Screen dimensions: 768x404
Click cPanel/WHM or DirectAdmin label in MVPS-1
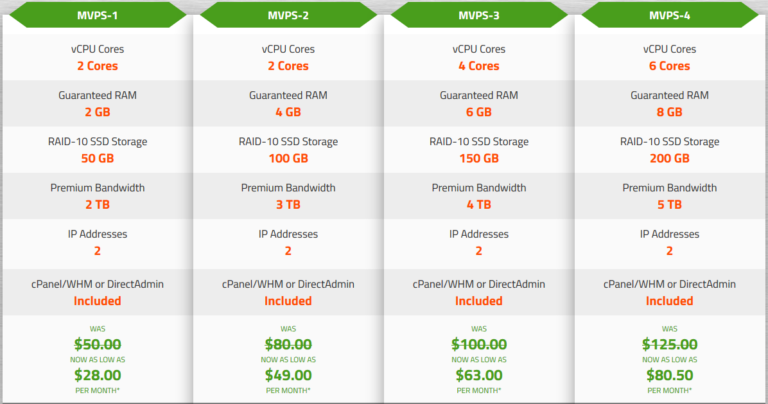tap(97, 284)
